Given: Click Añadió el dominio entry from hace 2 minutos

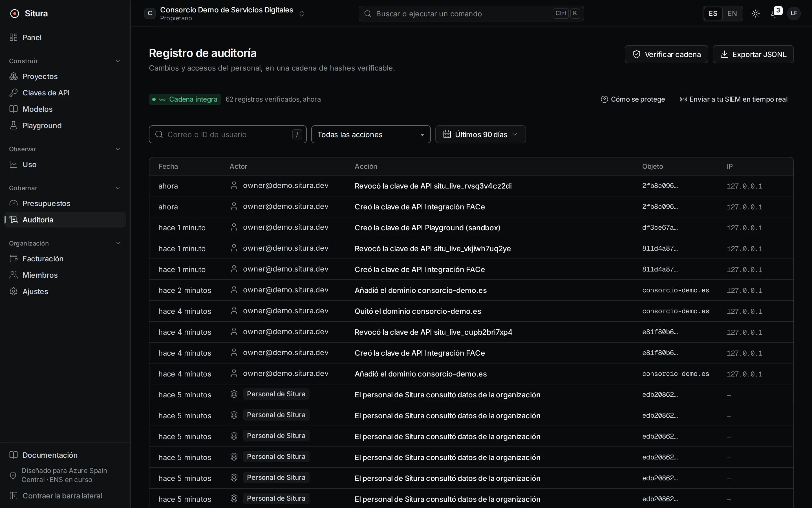Looking at the screenshot, I should [x=420, y=290].
